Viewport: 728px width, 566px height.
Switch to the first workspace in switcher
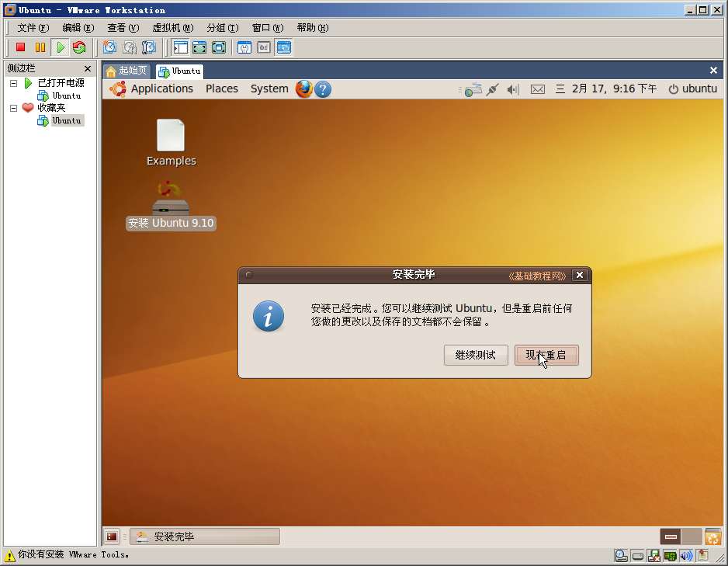(671, 536)
